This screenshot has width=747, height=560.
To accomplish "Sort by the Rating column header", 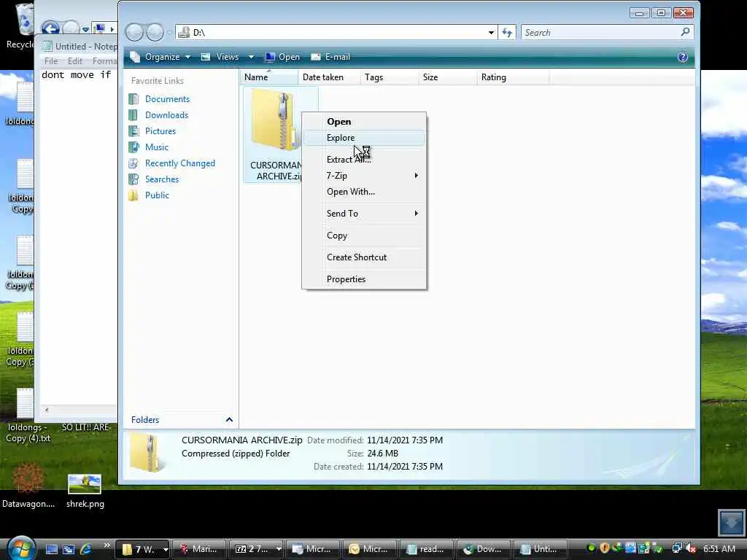I will (513, 77).
